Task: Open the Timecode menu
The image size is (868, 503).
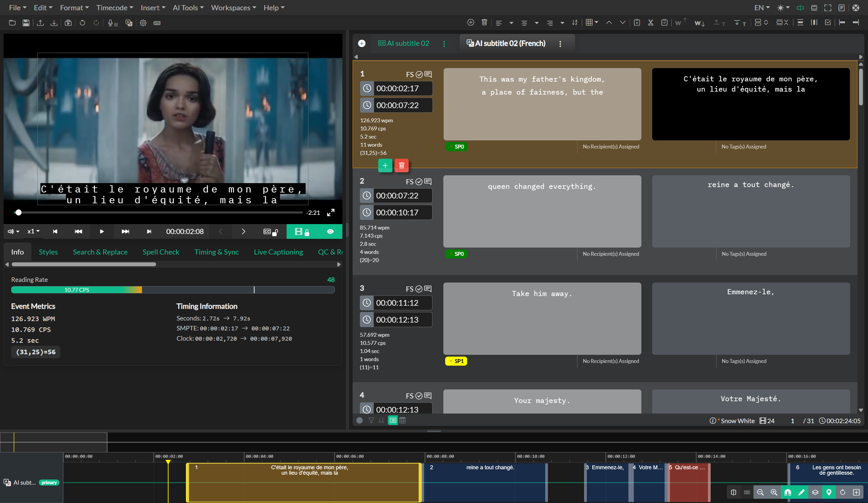Action: tap(115, 8)
